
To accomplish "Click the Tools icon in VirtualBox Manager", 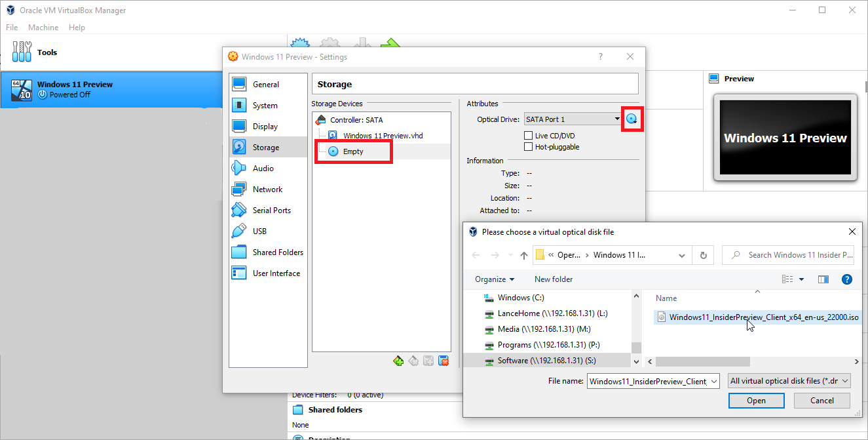I will tap(22, 52).
